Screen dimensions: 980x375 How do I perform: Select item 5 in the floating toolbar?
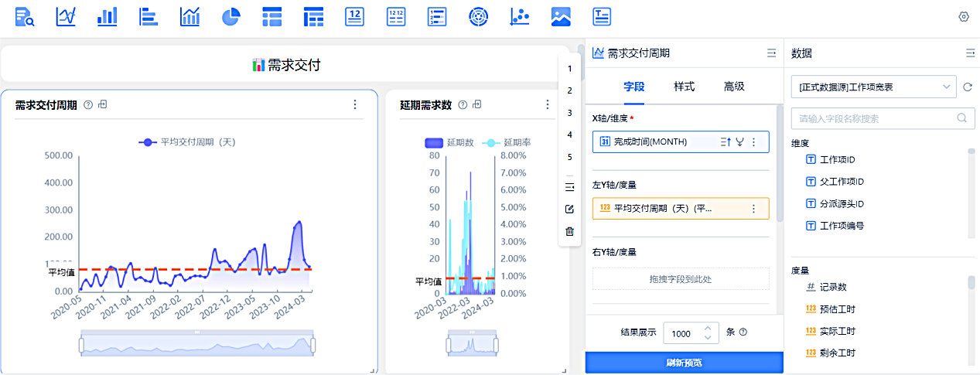tap(570, 157)
